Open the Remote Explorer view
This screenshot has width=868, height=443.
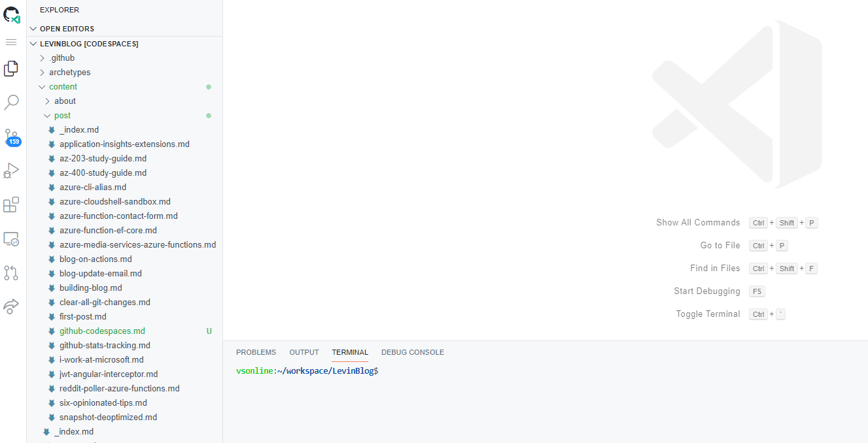point(11,239)
